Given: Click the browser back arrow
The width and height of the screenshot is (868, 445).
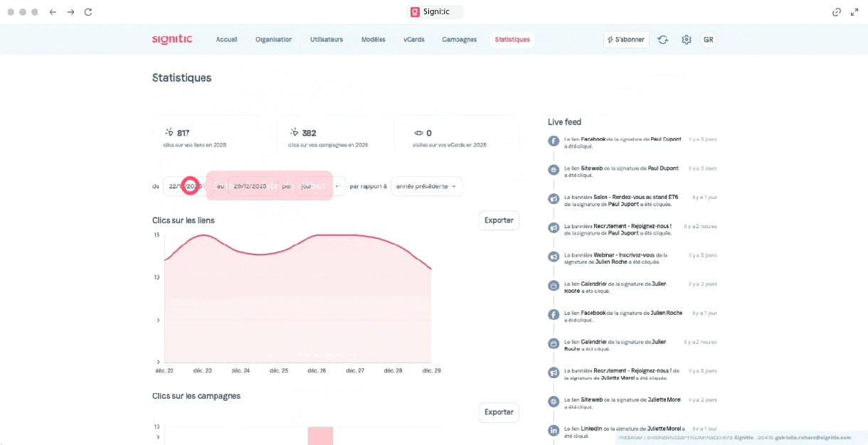Looking at the screenshot, I should 53,12.
